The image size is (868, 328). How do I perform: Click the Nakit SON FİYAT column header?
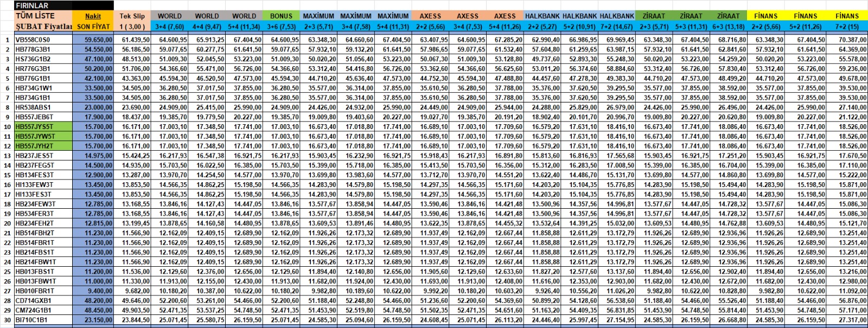click(93, 21)
